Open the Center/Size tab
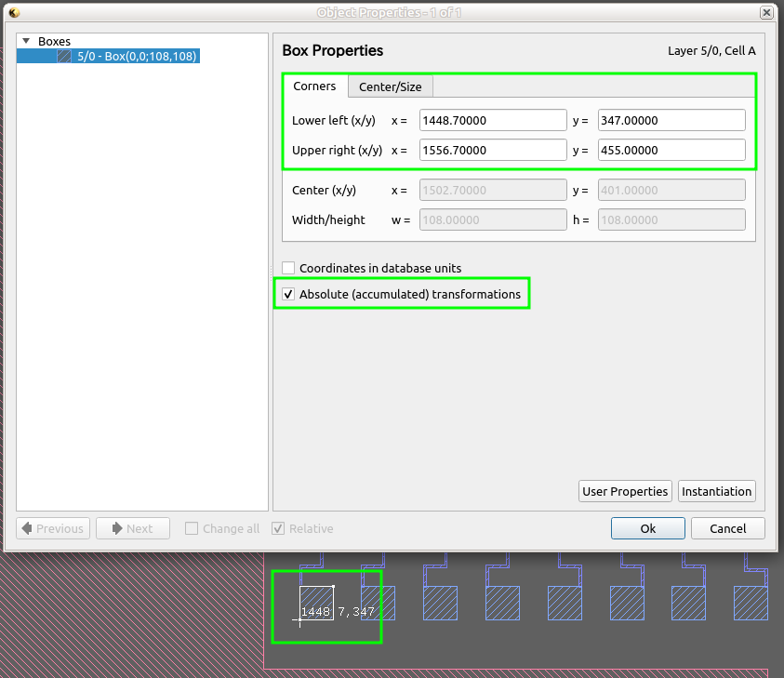 (x=390, y=86)
